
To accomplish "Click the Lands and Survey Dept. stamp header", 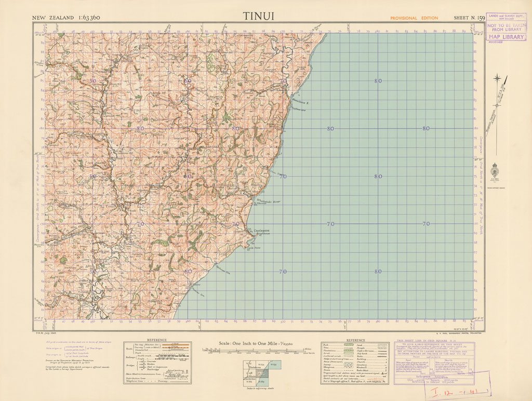I will coord(506,17).
